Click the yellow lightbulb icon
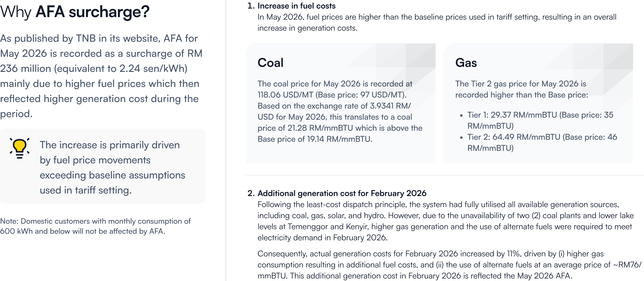 tap(19, 148)
